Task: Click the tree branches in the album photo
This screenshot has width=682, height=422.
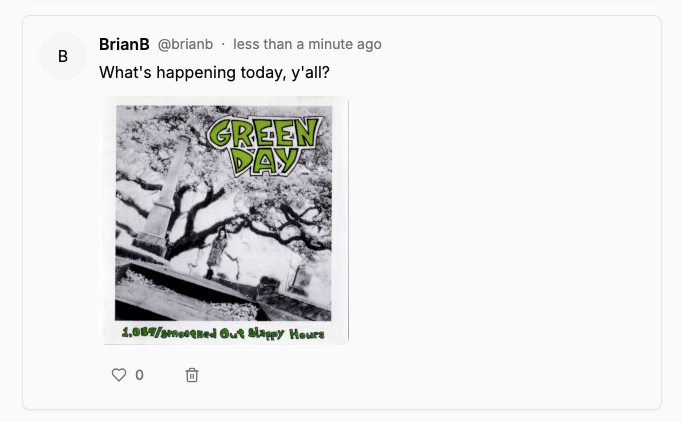Action: point(290,215)
